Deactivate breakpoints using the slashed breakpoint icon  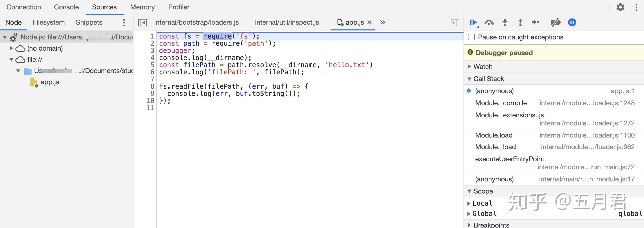[x=556, y=22]
